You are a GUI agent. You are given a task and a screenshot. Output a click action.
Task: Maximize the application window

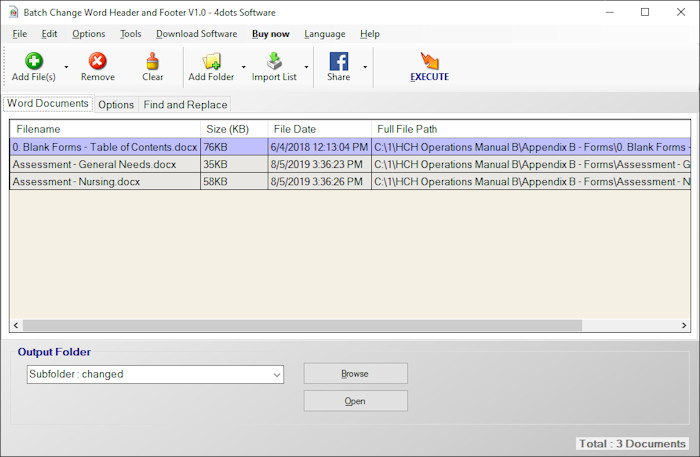pos(645,12)
